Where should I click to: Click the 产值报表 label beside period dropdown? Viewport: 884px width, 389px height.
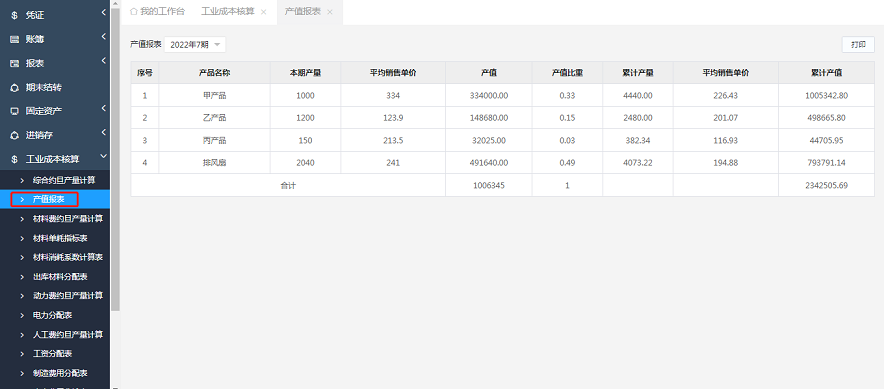pyautogui.click(x=146, y=44)
